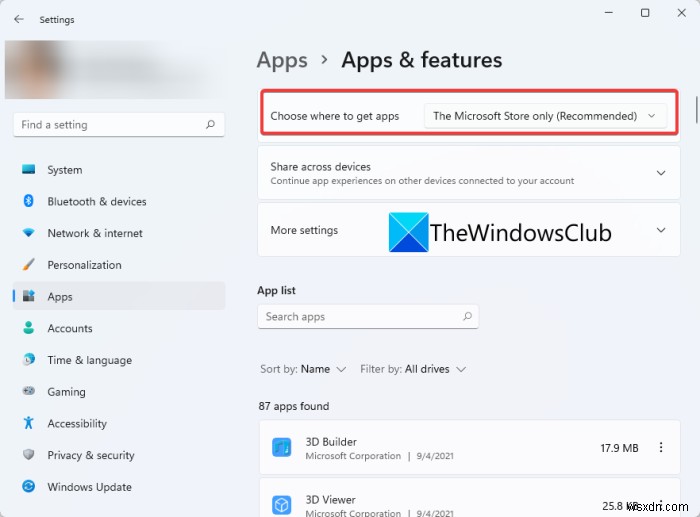Open Gaming settings
700x517 pixels.
coord(119,392)
